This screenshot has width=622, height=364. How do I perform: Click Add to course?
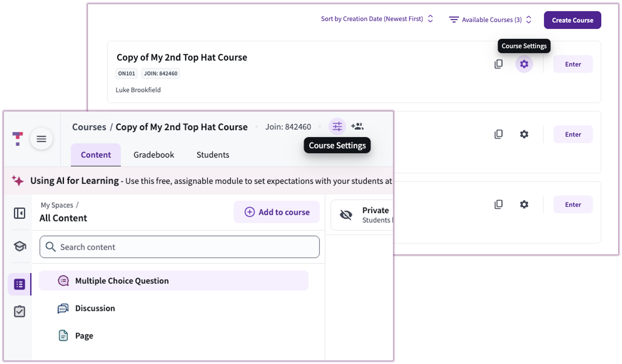(276, 212)
